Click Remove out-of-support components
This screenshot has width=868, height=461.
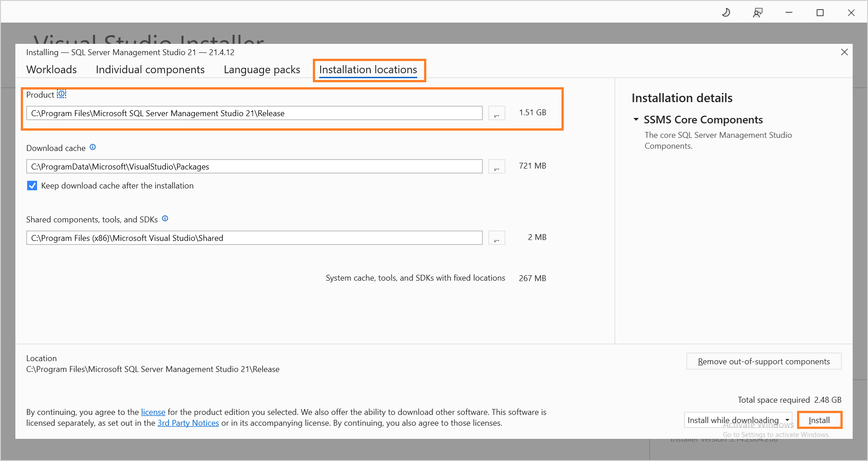click(x=764, y=361)
